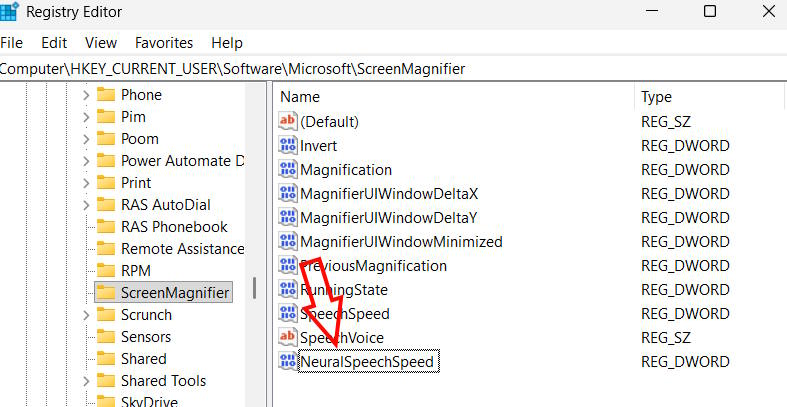The width and height of the screenshot is (787, 407).
Task: Click the DWORD icon beside Invert
Action: click(x=288, y=146)
